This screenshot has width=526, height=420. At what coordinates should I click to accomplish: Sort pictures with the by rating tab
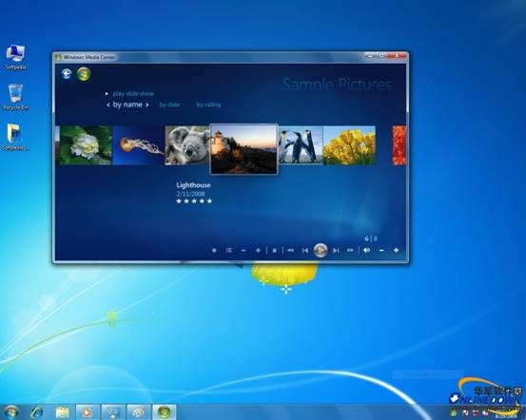(208, 105)
